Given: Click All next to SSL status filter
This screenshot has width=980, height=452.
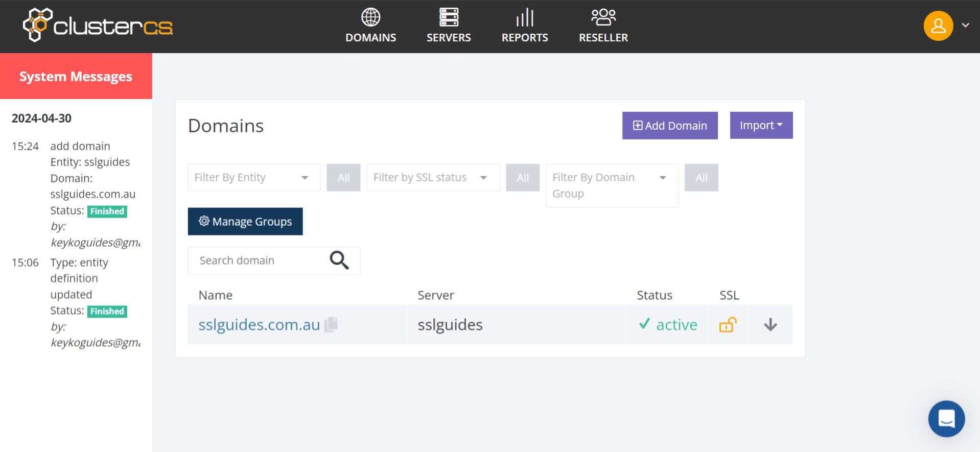Looking at the screenshot, I should pos(522,178).
